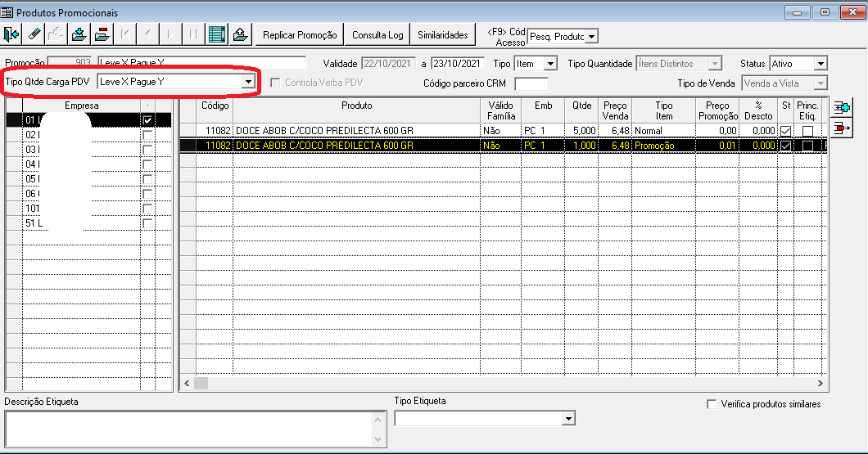The image size is (868, 454).
Task: Toggle Controla Verba PDV checkbox
Action: [275, 83]
